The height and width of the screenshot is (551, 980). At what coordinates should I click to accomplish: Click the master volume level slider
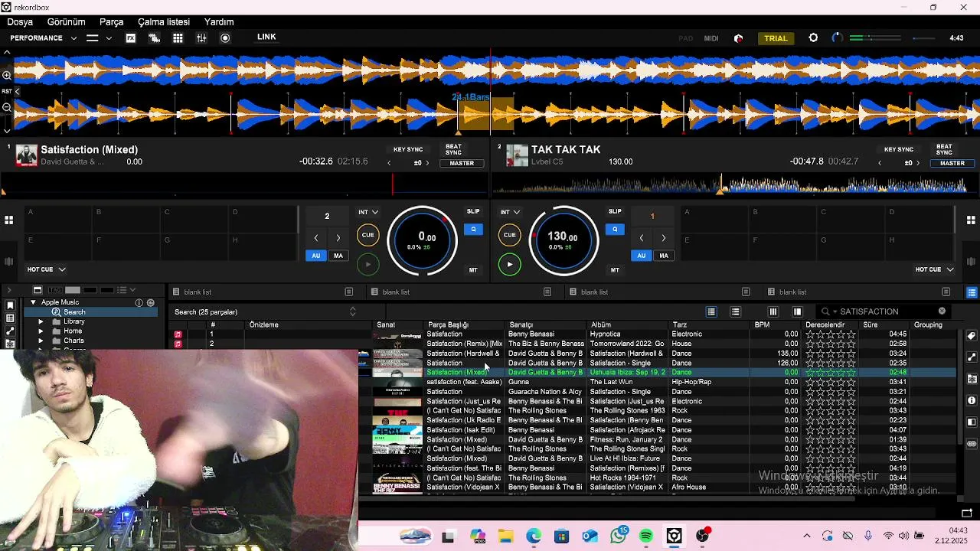(875, 37)
